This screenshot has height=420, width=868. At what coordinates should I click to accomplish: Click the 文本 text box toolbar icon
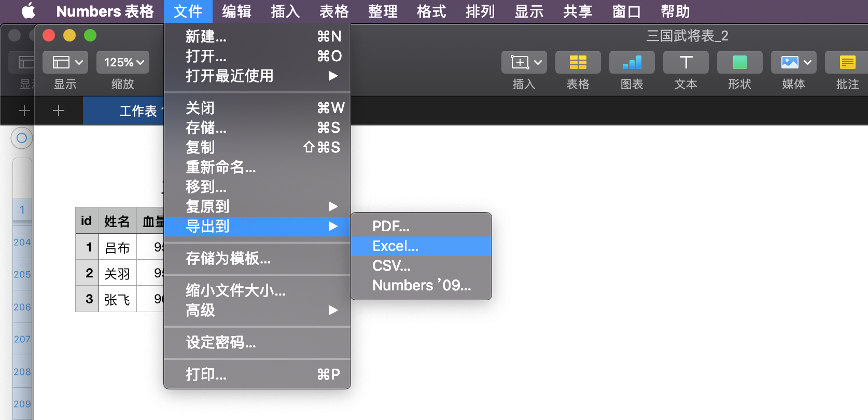click(686, 62)
